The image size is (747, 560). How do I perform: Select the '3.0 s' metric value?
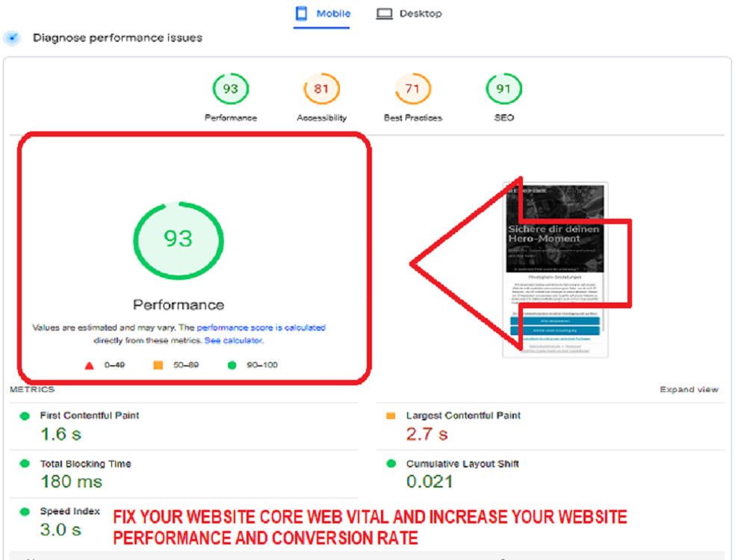(x=61, y=529)
